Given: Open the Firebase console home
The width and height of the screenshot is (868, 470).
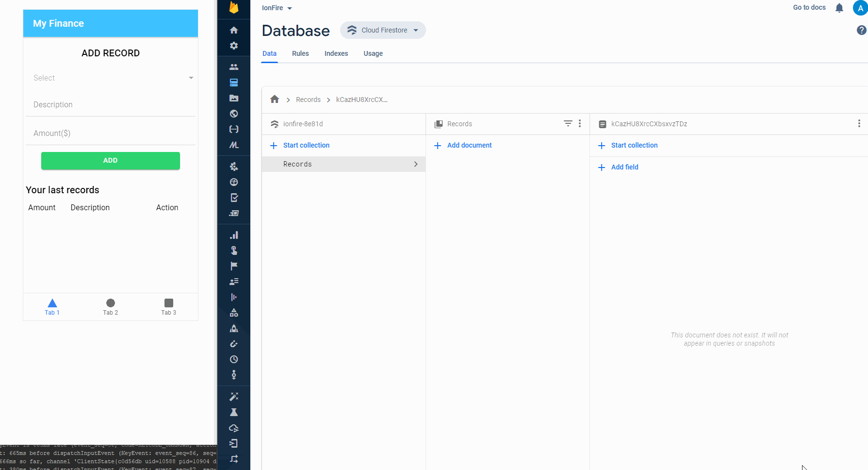Looking at the screenshot, I should pos(234,30).
